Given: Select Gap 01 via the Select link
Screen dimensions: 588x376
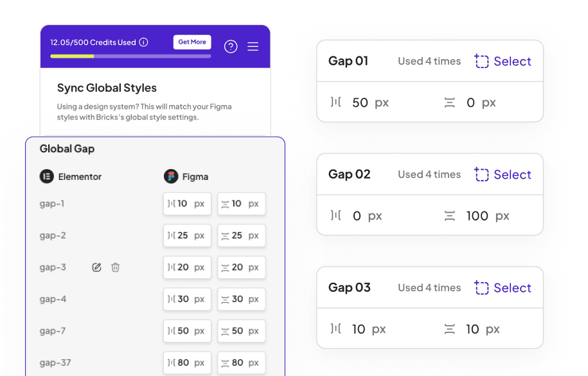Looking at the screenshot, I should 503,61.
